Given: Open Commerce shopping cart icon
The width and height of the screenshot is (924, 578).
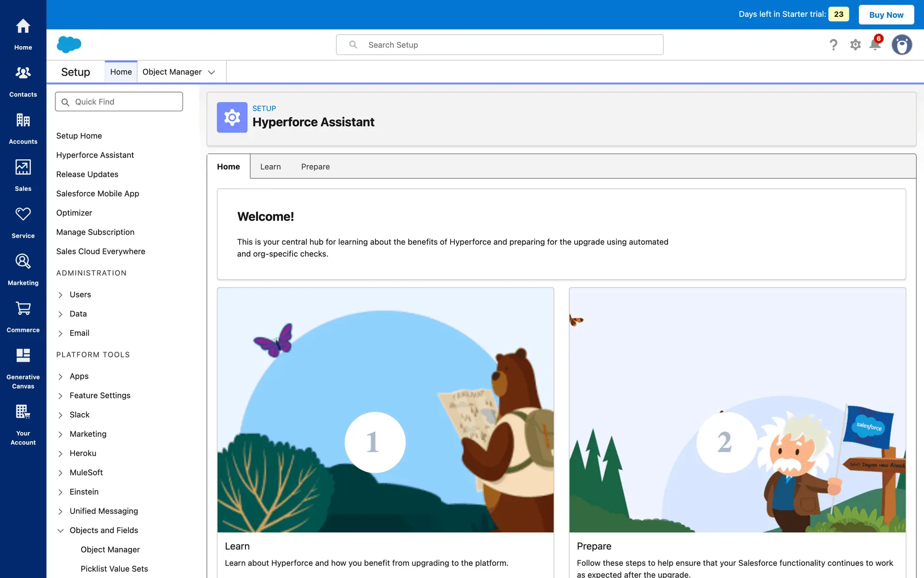Looking at the screenshot, I should 23,309.
